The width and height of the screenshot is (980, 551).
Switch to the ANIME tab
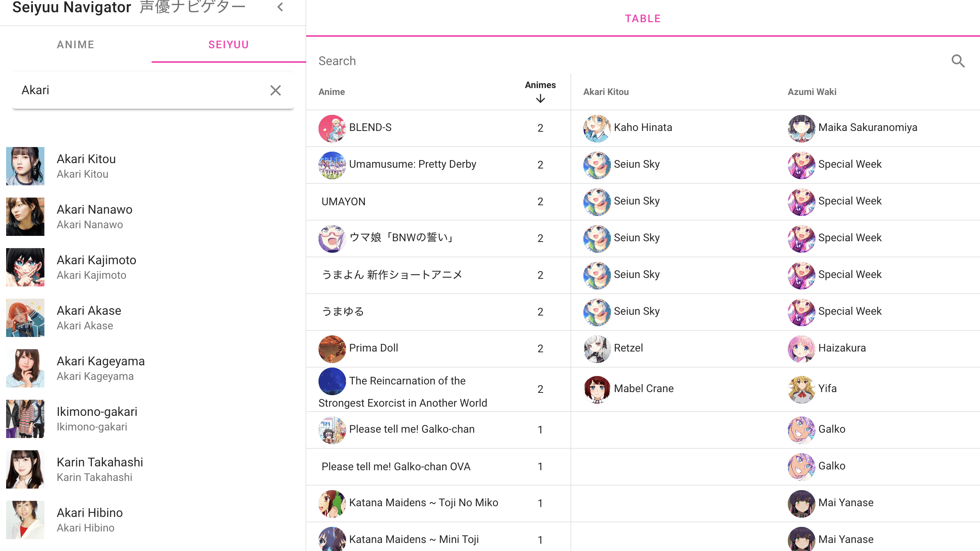[x=76, y=44]
